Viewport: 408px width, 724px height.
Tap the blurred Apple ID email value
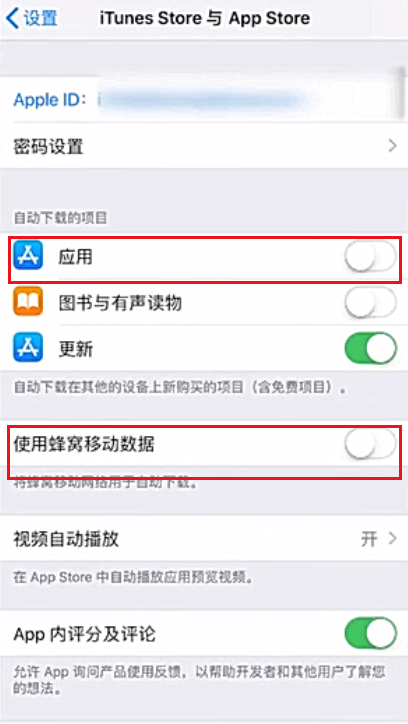click(203, 99)
